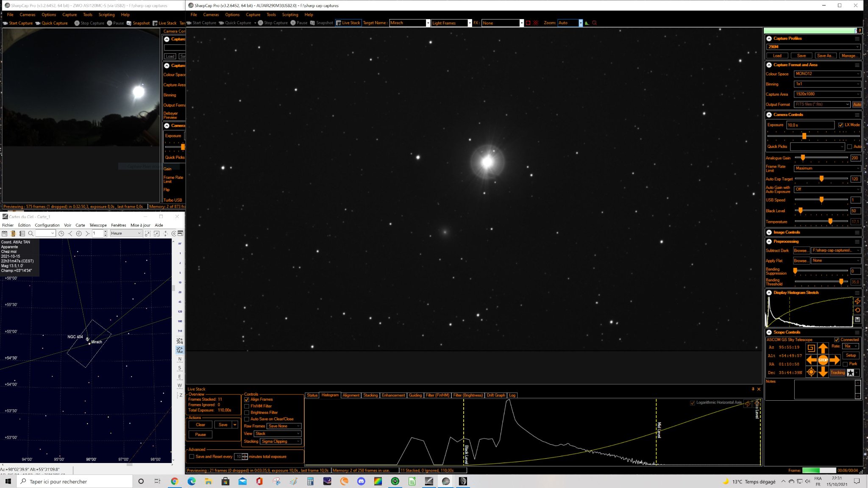
Task: Open the Cartes du Ciel calendar icon
Action: pos(5,233)
